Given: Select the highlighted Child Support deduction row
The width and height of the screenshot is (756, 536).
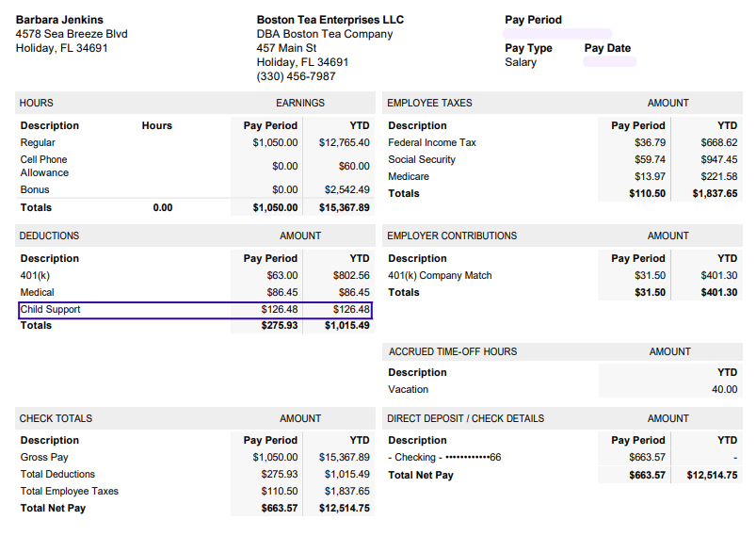Looking at the screenshot, I should pos(195,310).
